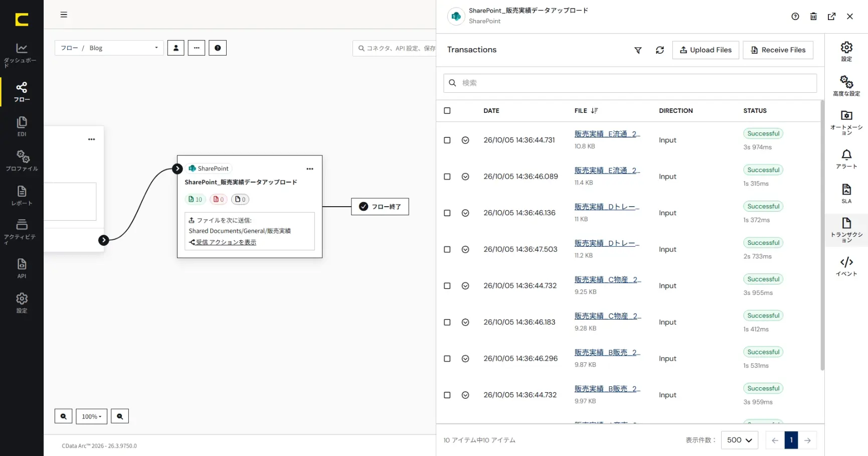868x456 pixels.
Task: Open the Flow / Blog workspace dropdown
Action: (x=109, y=48)
